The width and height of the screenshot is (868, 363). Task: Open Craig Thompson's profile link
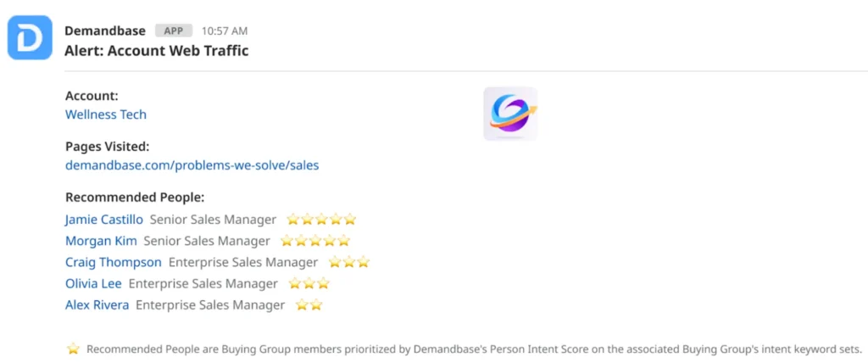pos(114,262)
